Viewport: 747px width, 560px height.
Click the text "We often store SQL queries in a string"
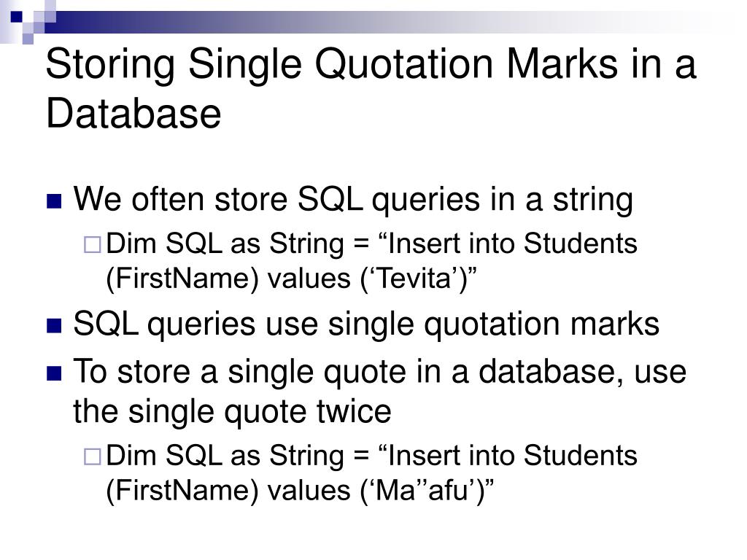coord(353,200)
